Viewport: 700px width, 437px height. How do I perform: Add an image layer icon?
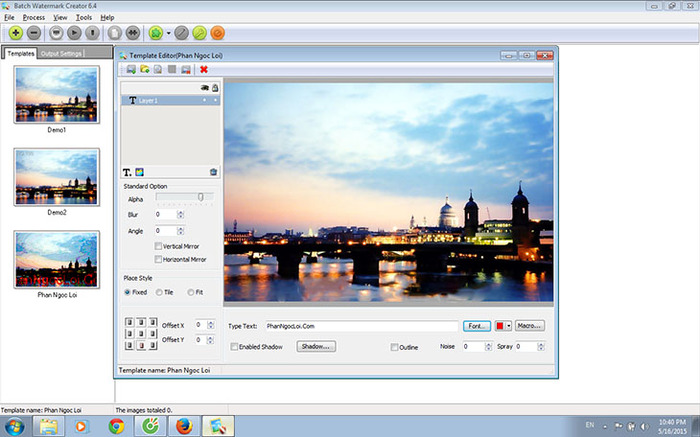(x=139, y=172)
